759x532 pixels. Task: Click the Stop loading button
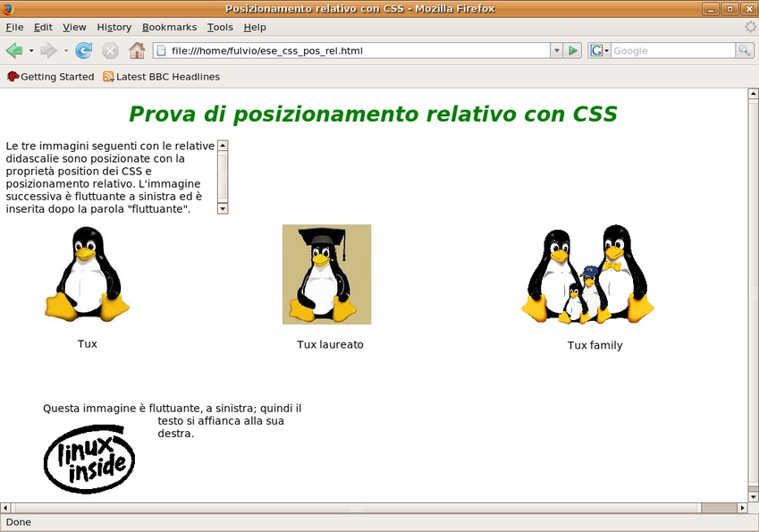(x=110, y=50)
